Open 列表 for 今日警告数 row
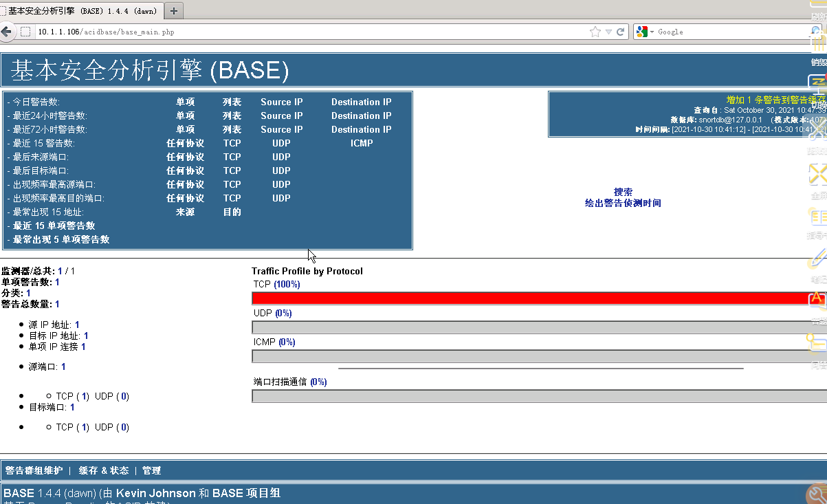The image size is (827, 504). (x=232, y=102)
